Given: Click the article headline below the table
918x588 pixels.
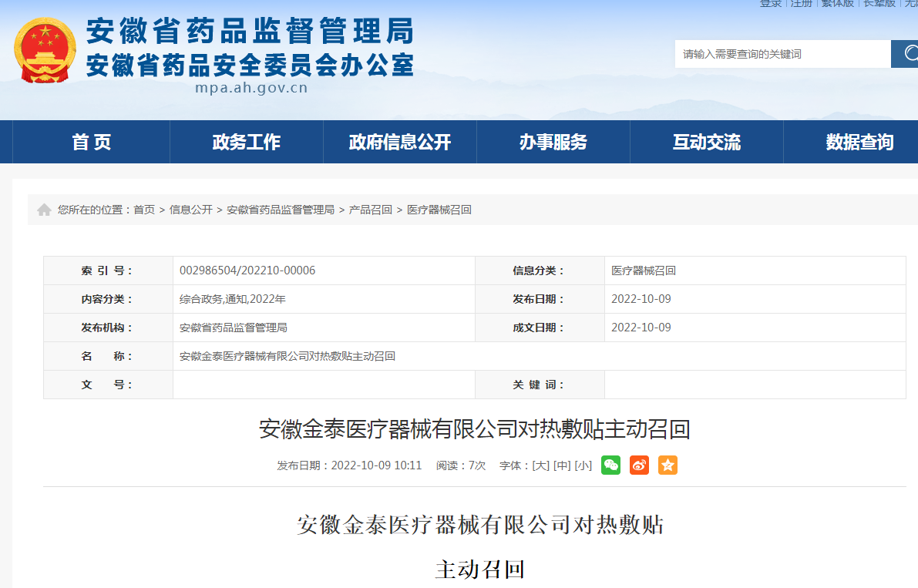Looking at the screenshot, I should point(475,429).
